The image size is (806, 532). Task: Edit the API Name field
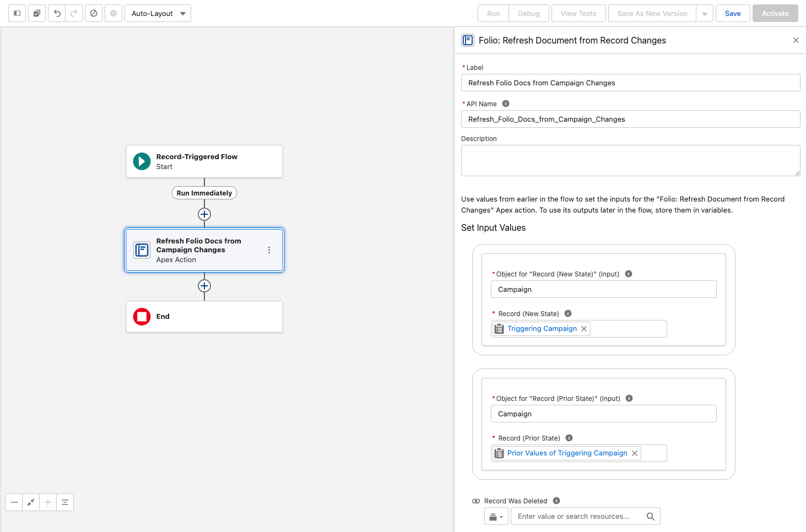point(630,119)
